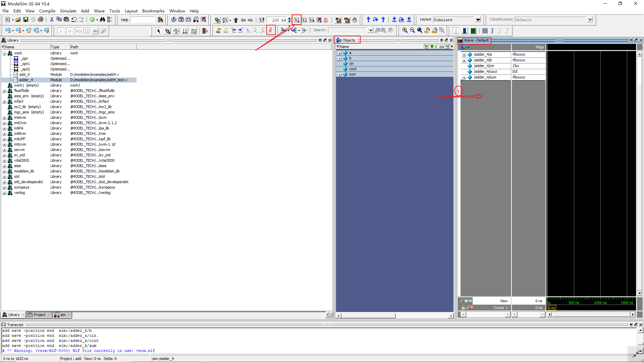Viewport: 644px width, 362px height.
Task: Click the Run -All icon
Action: click(312, 20)
